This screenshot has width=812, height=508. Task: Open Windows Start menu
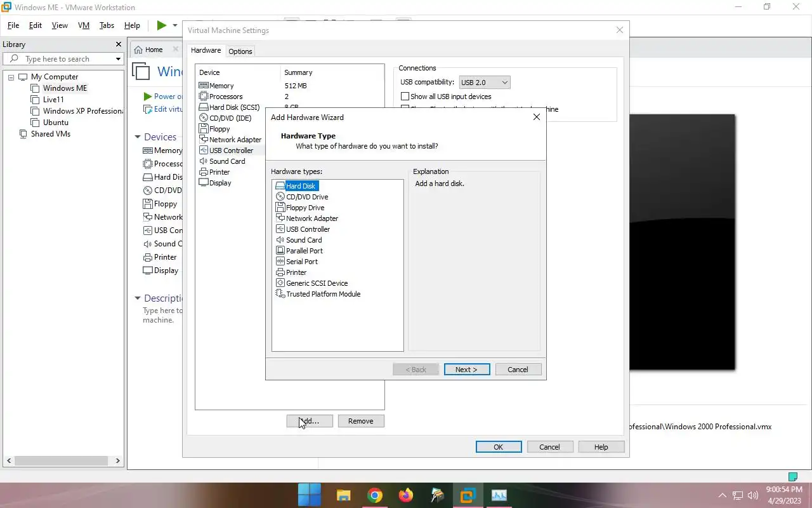tap(310, 495)
